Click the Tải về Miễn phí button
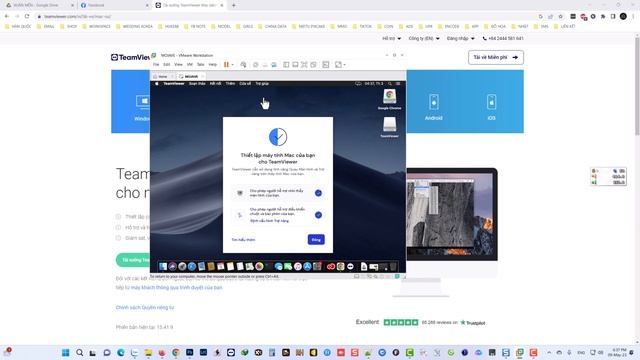Image resolution: width=640 pixels, height=360 pixels. [x=496, y=58]
